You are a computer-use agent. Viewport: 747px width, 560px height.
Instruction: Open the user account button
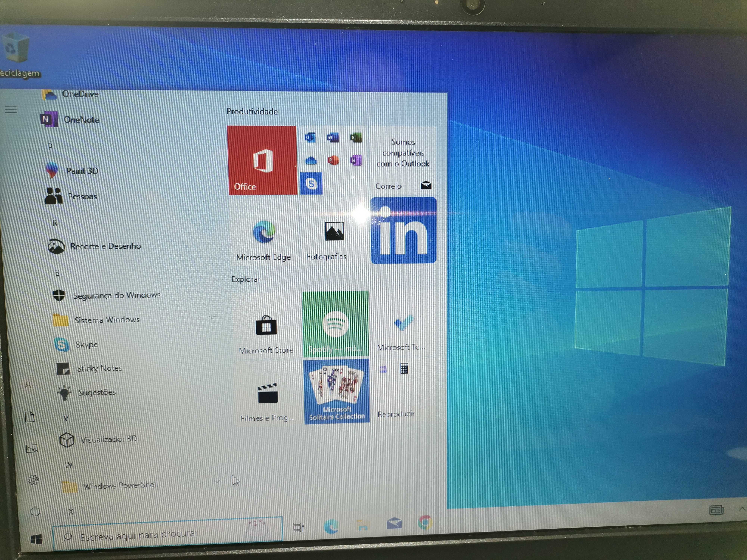tap(28, 385)
